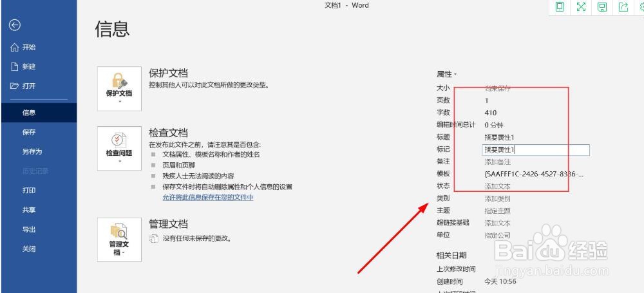Screen dimensions: 644x293
Task: Open the 打开 sidebar entry
Action: 23,86
